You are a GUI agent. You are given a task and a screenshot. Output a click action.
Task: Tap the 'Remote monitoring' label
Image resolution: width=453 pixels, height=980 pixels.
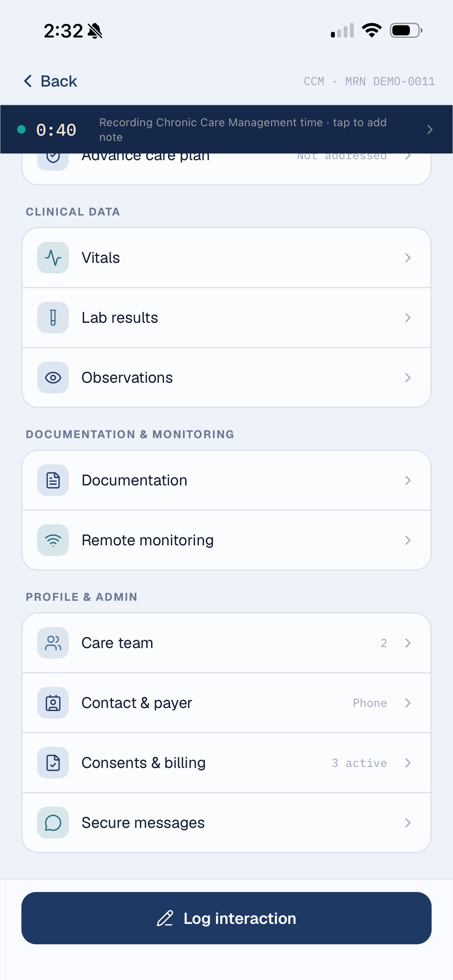coord(147,540)
